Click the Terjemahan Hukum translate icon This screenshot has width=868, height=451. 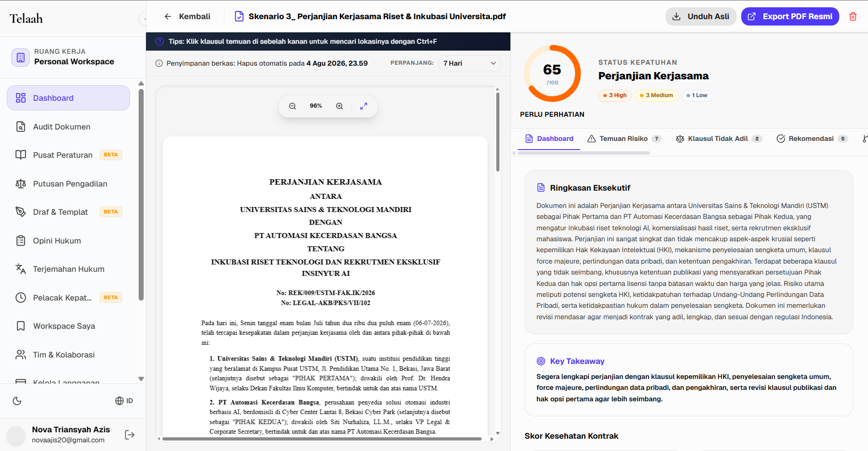(21, 269)
